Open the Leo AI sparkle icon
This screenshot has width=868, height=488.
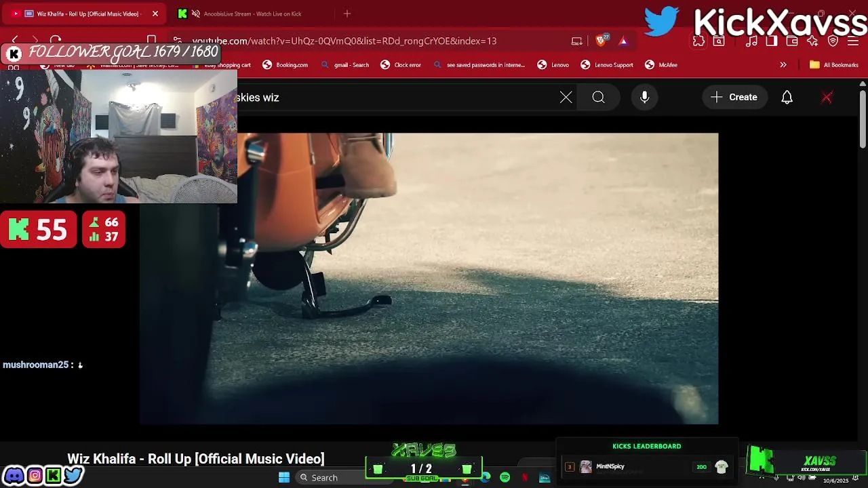click(812, 41)
